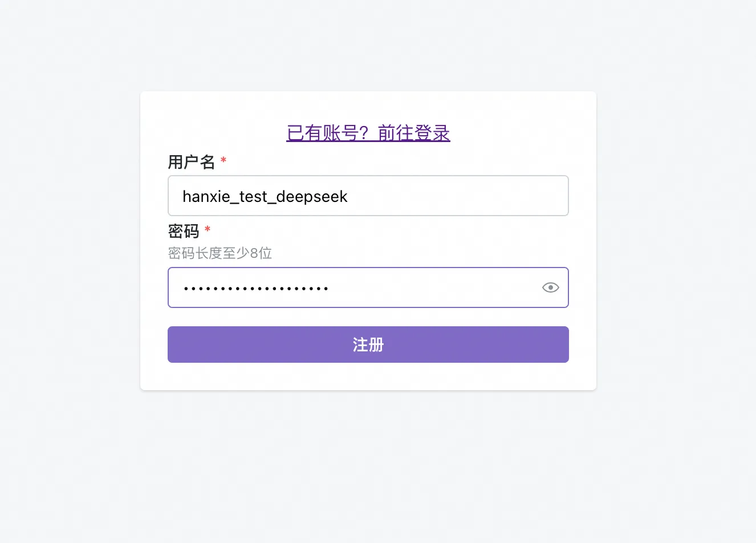The width and height of the screenshot is (756, 543).
Task: Click the red asterisk beside 密码
Action: 208,229
